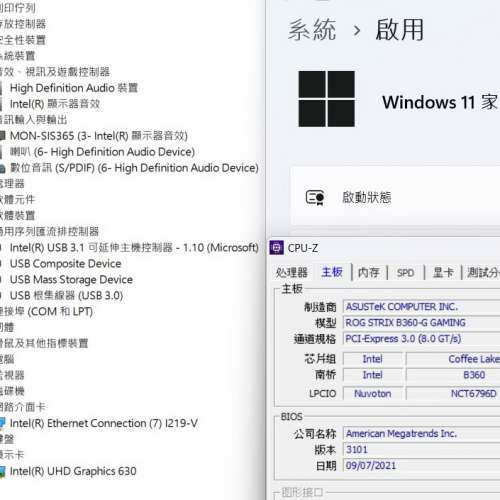Image resolution: width=500 pixels, height=500 pixels.
Task: Expand the 連接埠 (COM 和 LPT) category
Action: (x=46, y=312)
